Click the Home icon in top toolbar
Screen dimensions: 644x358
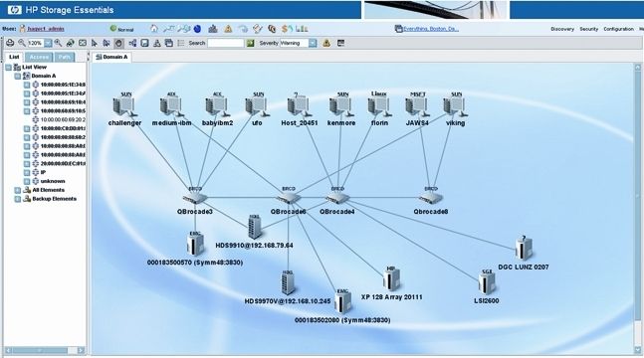coord(154,28)
